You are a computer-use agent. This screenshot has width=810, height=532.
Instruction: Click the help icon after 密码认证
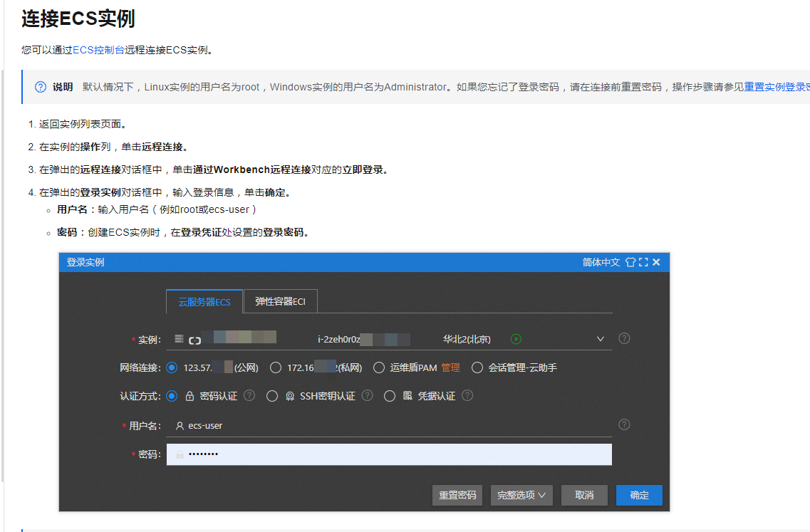click(249, 396)
